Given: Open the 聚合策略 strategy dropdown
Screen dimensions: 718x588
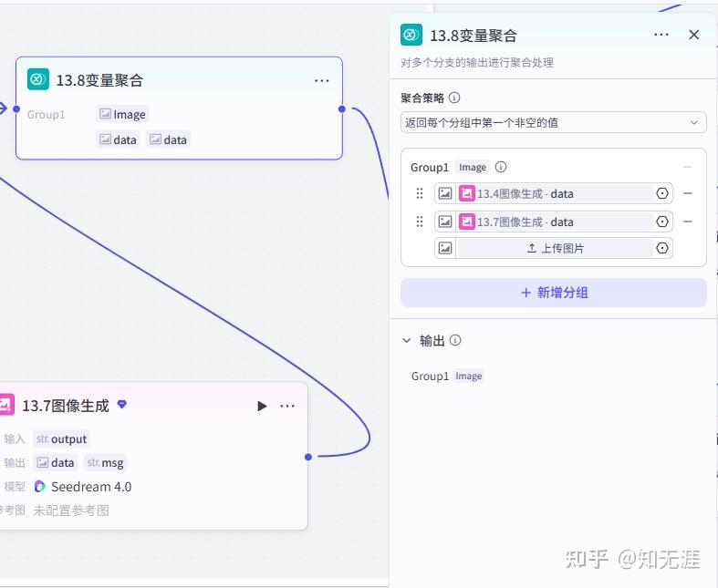Looking at the screenshot, I should (553, 122).
